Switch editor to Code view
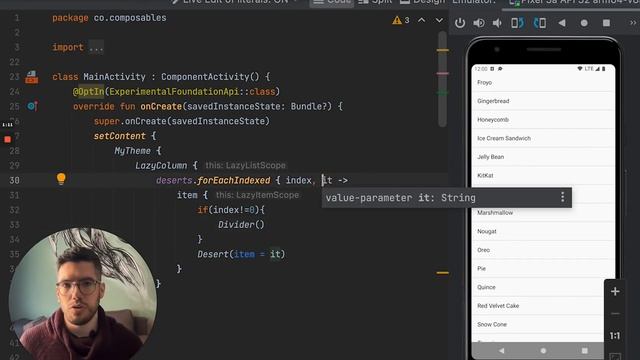Viewport: 640px width, 360px height. 333,2
